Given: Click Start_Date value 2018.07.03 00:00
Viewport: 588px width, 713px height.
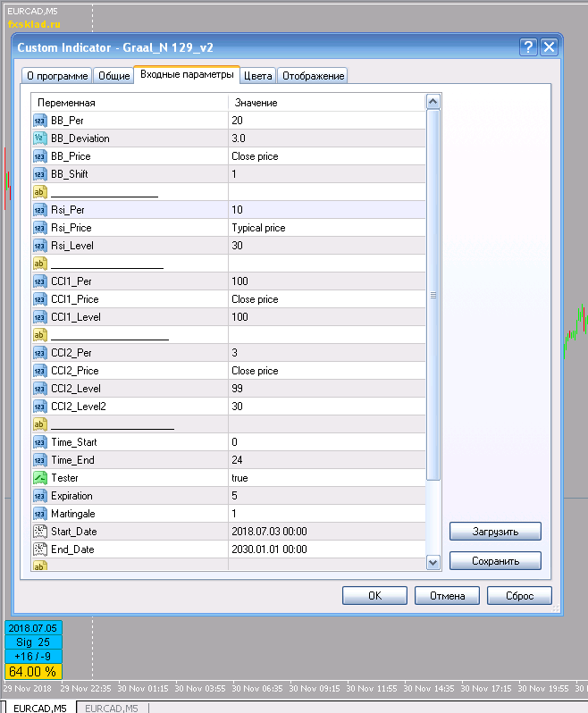Looking at the screenshot, I should pos(269,532).
